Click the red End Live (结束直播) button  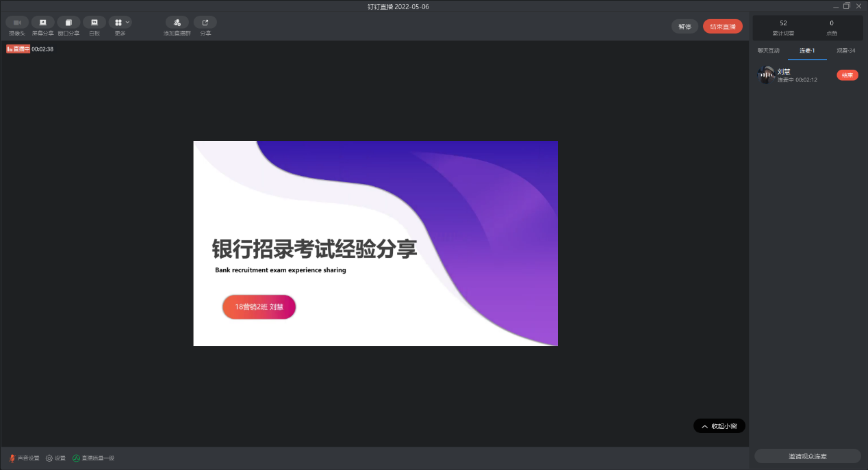[722, 27]
